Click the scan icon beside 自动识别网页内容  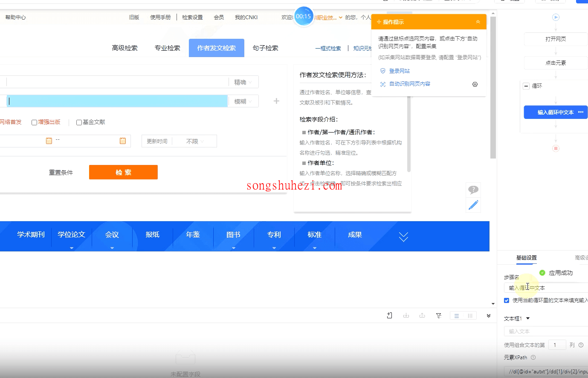(383, 84)
